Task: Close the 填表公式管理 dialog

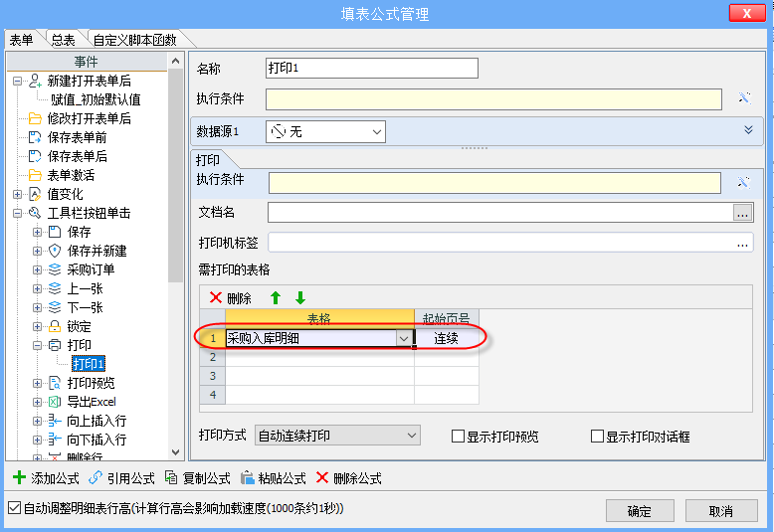Action: pos(747,13)
